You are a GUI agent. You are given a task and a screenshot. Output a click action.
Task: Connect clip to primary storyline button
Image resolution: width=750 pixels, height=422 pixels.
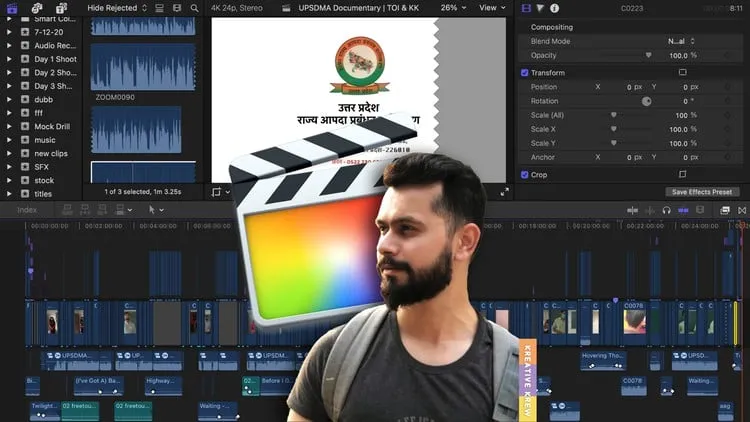tap(67, 210)
